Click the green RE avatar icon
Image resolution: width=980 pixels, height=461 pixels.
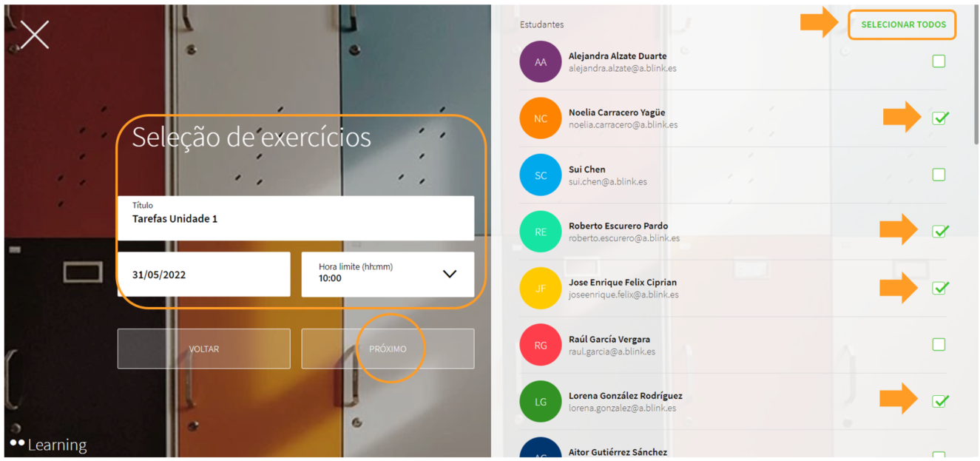pos(541,232)
